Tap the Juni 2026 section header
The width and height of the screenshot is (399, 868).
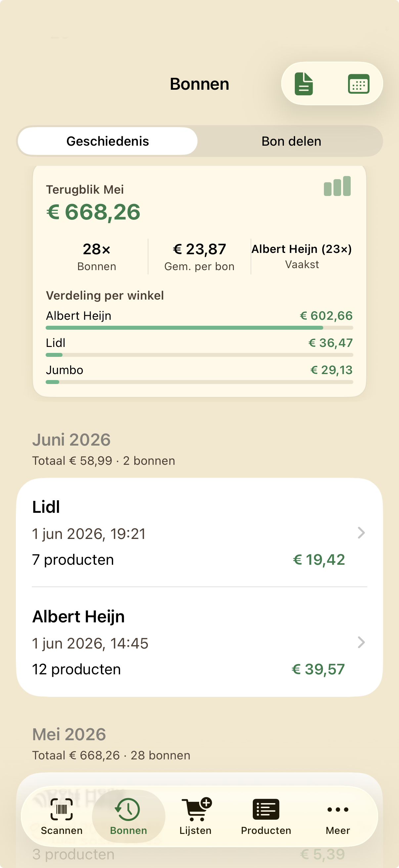(x=71, y=440)
